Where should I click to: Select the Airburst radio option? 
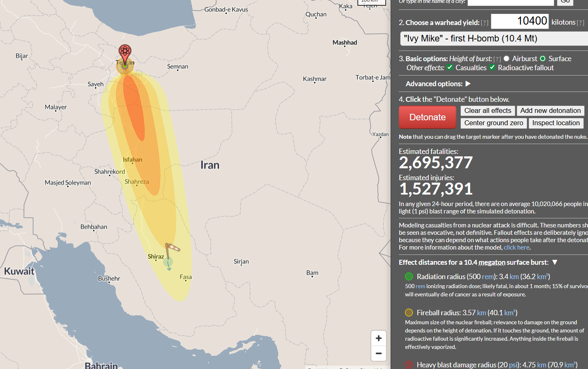click(x=506, y=59)
